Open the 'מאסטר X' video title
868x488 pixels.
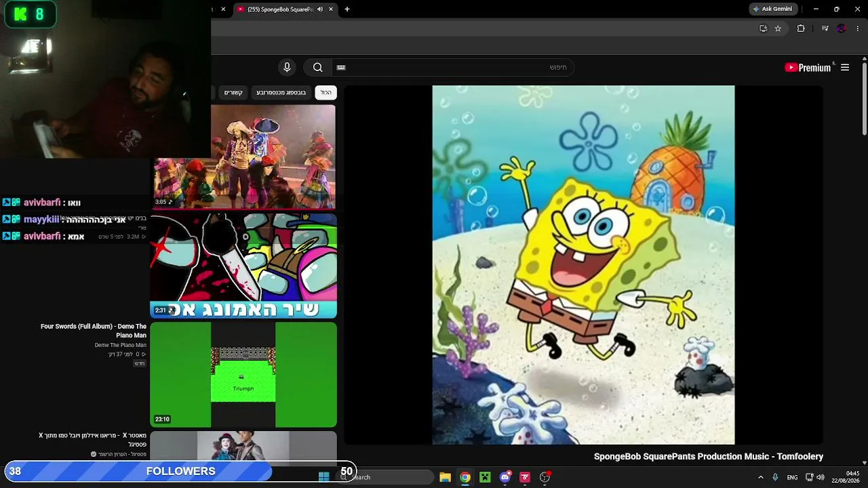[92, 440]
